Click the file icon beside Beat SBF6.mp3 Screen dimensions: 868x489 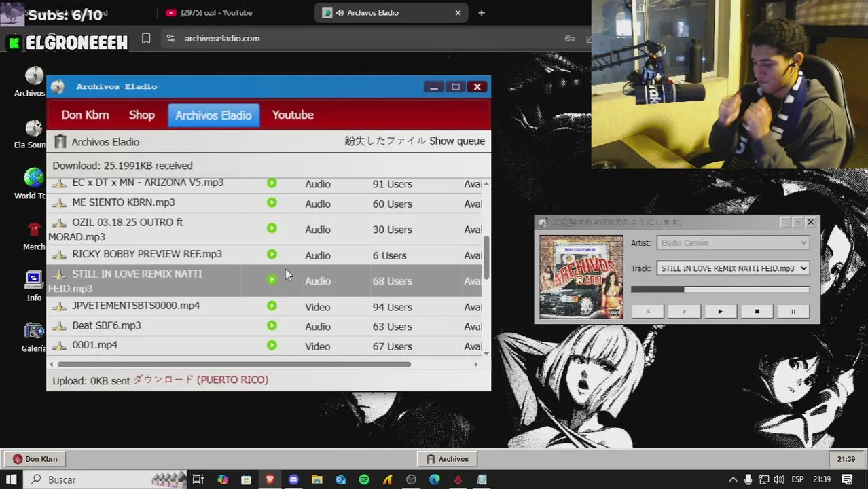60,325
